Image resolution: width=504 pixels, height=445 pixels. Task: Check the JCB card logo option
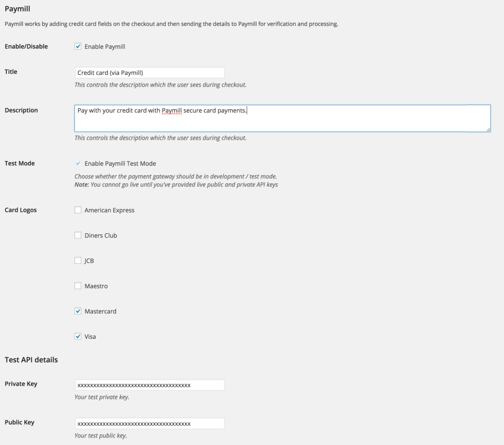coord(78,260)
